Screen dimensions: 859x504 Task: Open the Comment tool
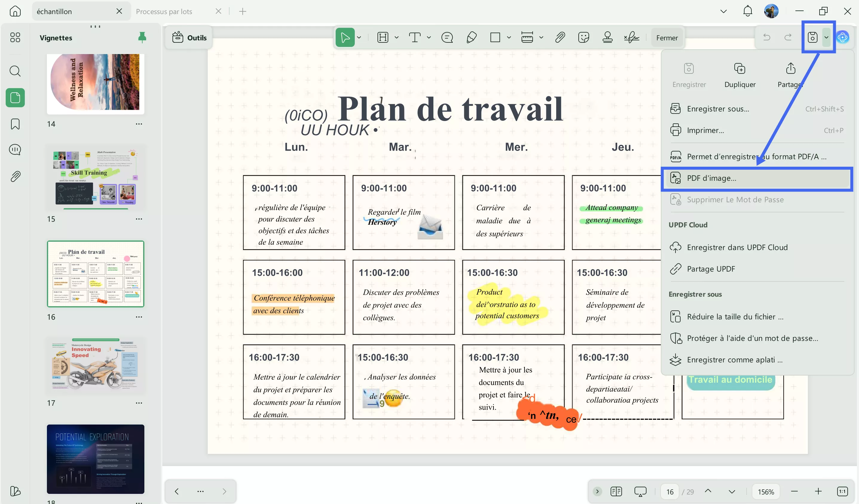(447, 37)
